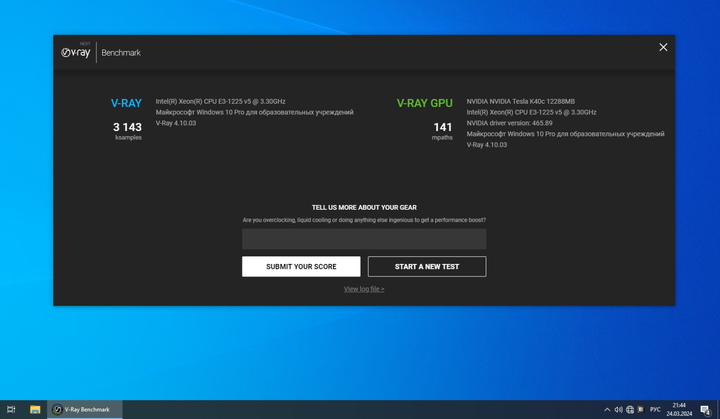The width and height of the screenshot is (720, 419).
Task: Click Tell Us More About Your Gear heading
Action: [364, 208]
